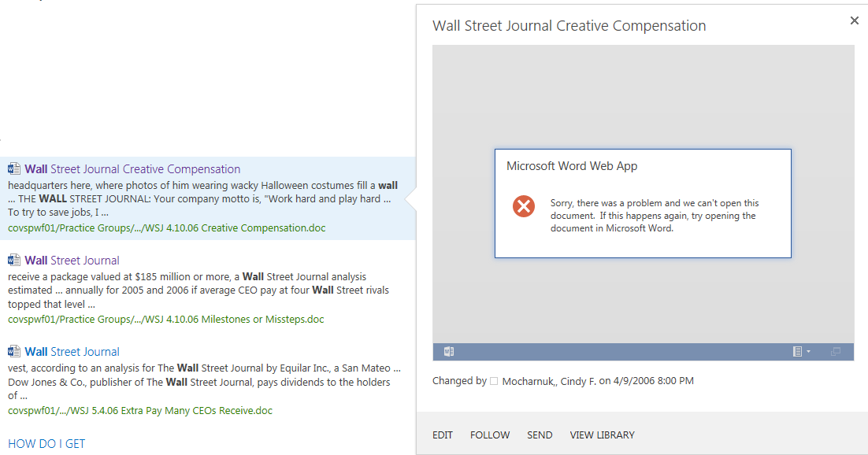This screenshot has width=868, height=455.
Task: Expand the dropdown arrow in preview toolbar
Action: pyautogui.click(x=809, y=352)
